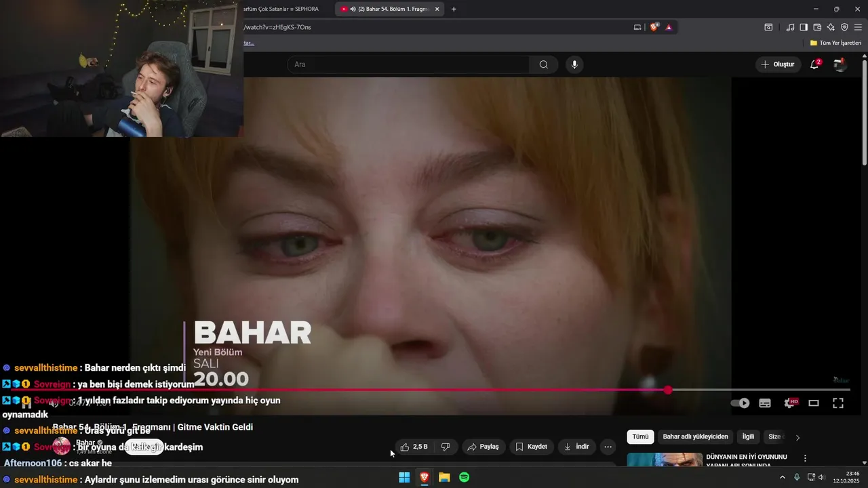The image size is (868, 488).
Task: Click the Ara search input field
Action: 408,64
